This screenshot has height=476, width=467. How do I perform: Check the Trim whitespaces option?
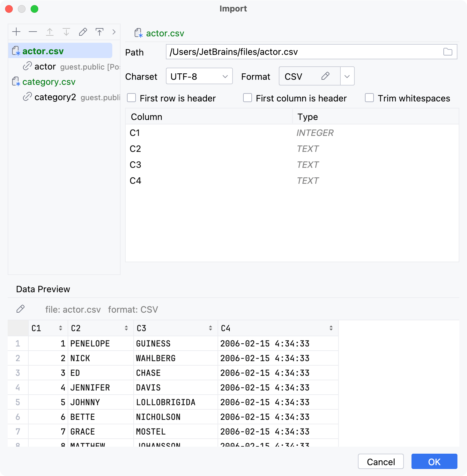[x=369, y=98]
